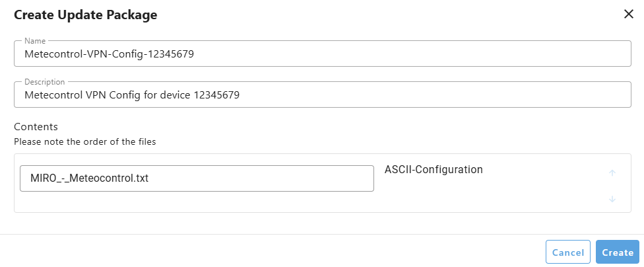Click the Contents section heading
This screenshot has width=644, height=267.
(x=36, y=126)
